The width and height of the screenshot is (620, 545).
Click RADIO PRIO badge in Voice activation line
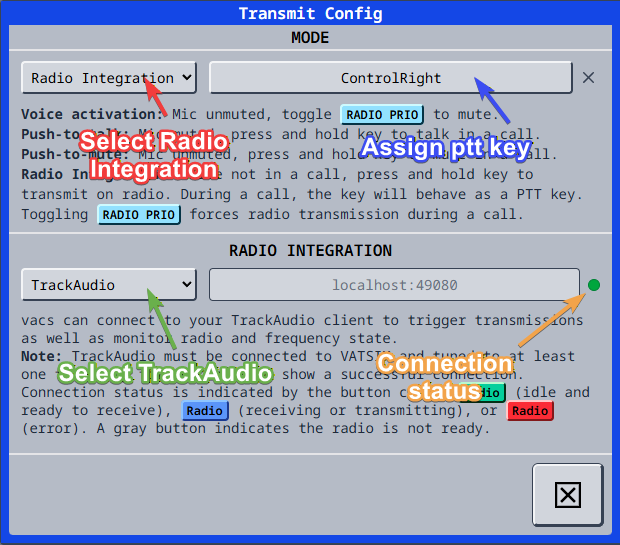pos(382,115)
